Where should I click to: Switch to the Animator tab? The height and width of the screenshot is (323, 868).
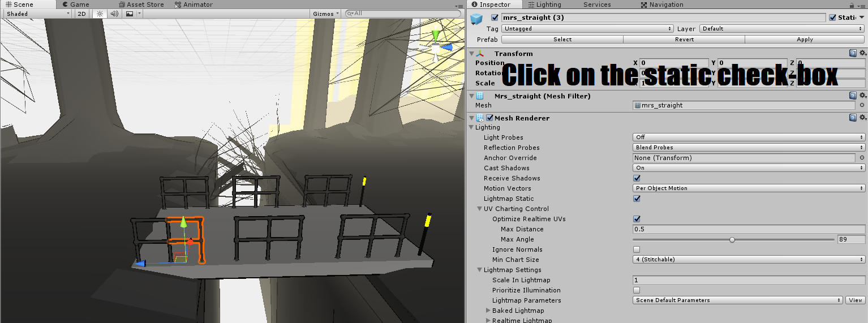[194, 5]
